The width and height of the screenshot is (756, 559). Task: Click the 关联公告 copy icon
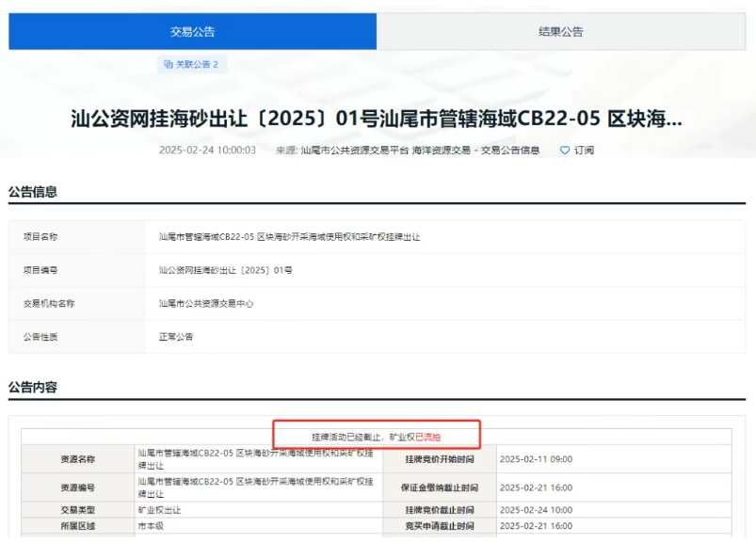168,65
